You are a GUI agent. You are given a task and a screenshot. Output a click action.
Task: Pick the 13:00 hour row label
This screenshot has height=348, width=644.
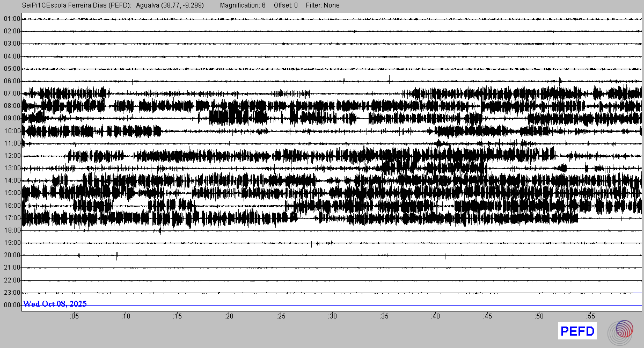coord(12,168)
